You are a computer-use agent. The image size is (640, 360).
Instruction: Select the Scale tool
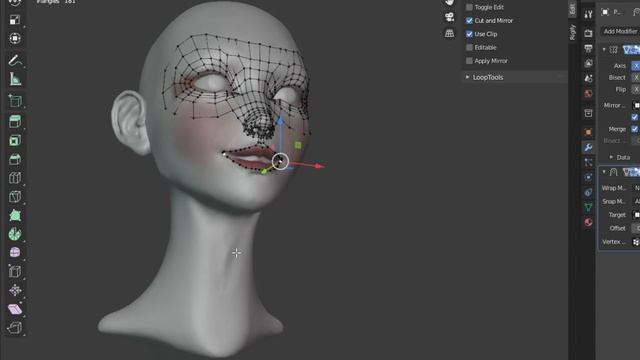pyautogui.click(x=15, y=20)
